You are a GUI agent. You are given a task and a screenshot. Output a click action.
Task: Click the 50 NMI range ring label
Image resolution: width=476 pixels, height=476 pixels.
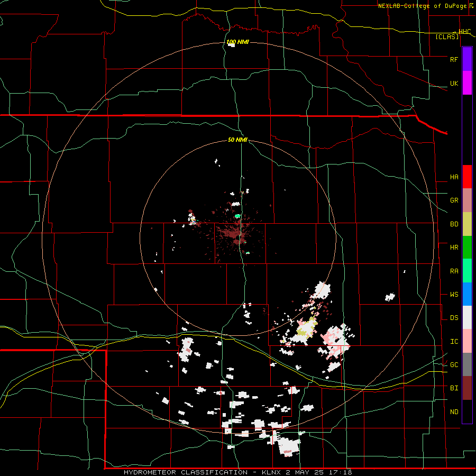[237, 140]
